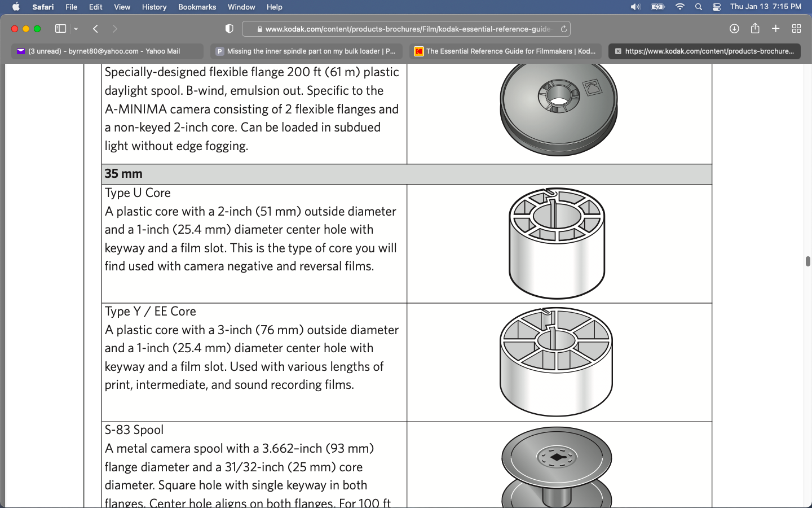Screen dimensions: 812x508
Task: Open Spotlight search magnifier icon
Action: 699,7
